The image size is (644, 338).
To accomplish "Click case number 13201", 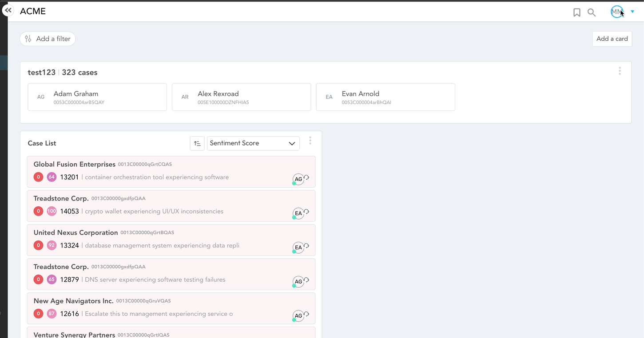I will coord(69,177).
